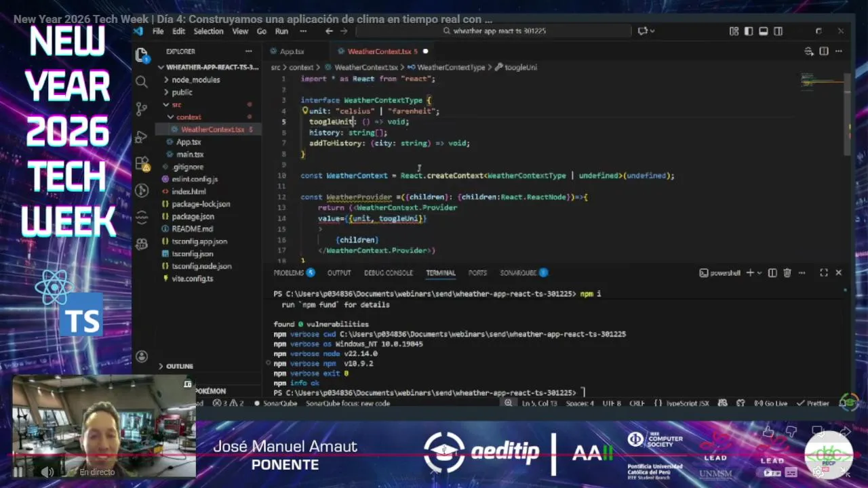
Task: Click the Explorer panel more actions ellipsis
Action: tap(249, 52)
